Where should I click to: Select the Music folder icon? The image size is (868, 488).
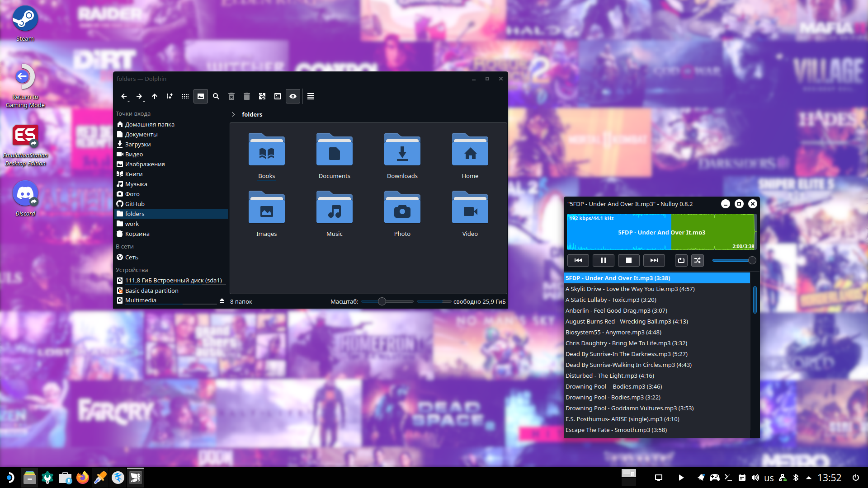(335, 207)
